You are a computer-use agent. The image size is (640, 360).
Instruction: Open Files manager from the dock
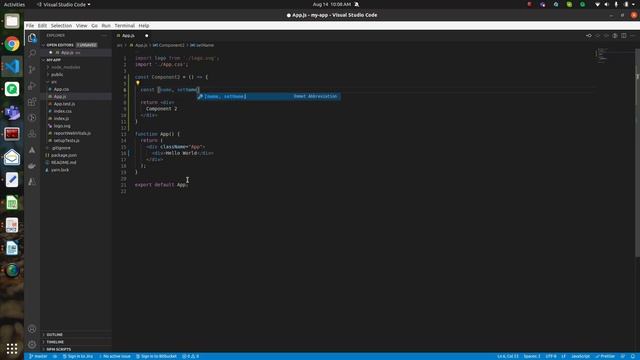tap(12, 21)
